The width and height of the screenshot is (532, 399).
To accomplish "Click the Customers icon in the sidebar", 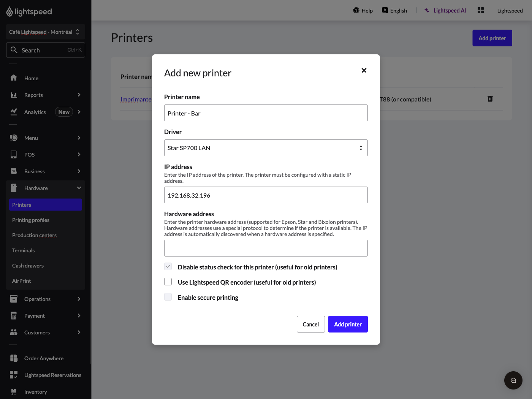I will coord(14,332).
